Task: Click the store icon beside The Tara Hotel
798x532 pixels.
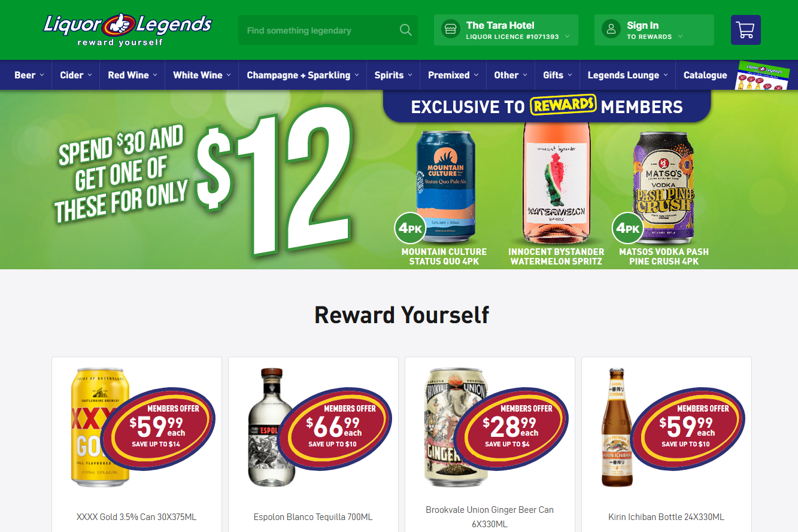Action: [x=450, y=29]
